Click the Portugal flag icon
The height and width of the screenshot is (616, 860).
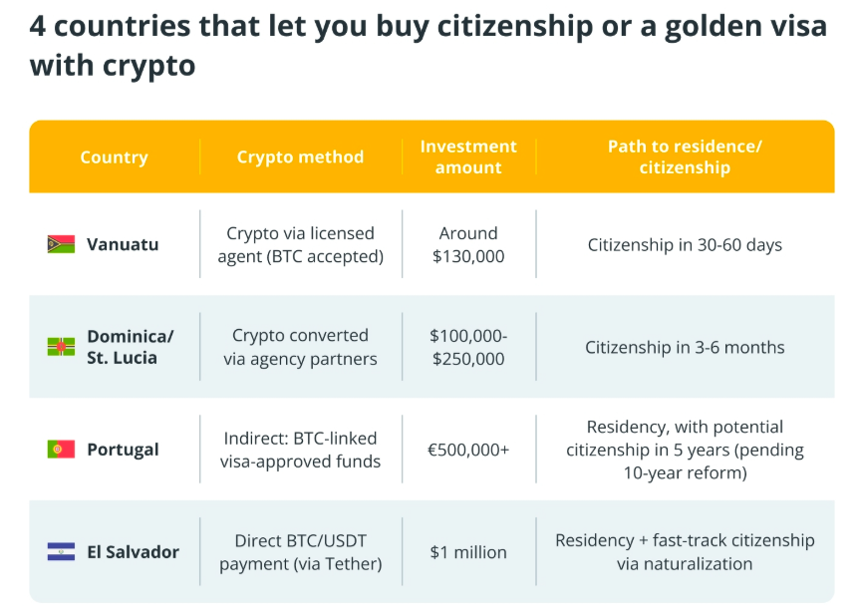(61, 450)
